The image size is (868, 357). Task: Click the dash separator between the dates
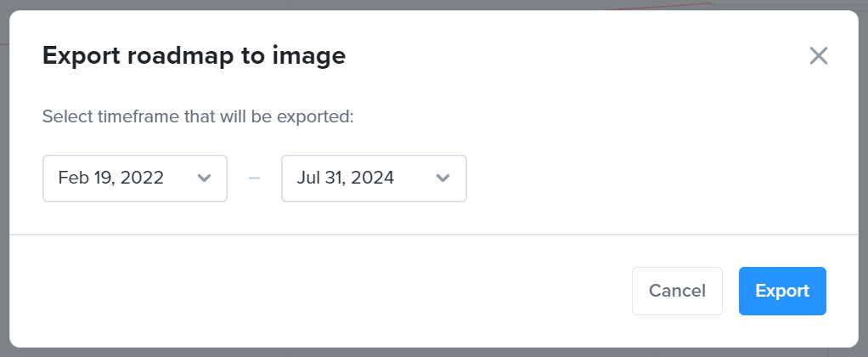pos(254,178)
